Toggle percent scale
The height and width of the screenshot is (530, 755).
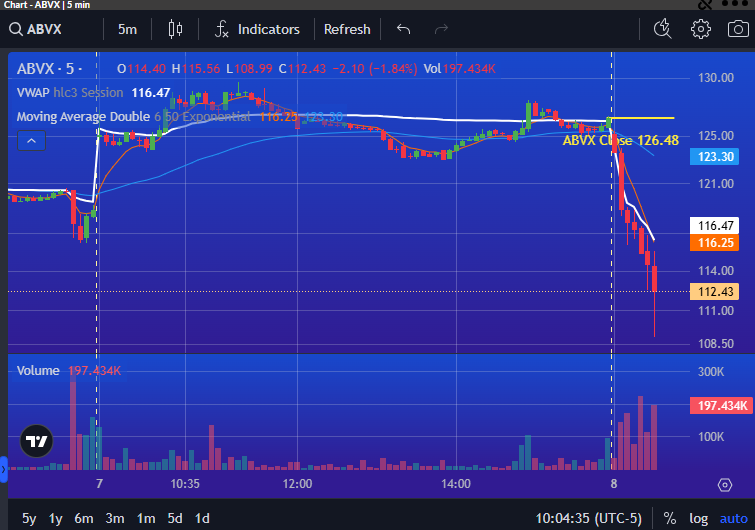point(669,518)
